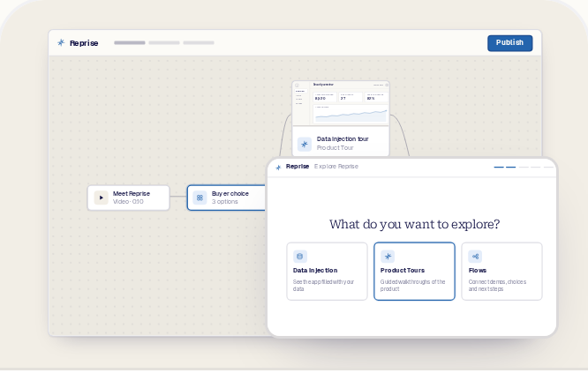Click the third progress step dash in preview

pos(524,167)
